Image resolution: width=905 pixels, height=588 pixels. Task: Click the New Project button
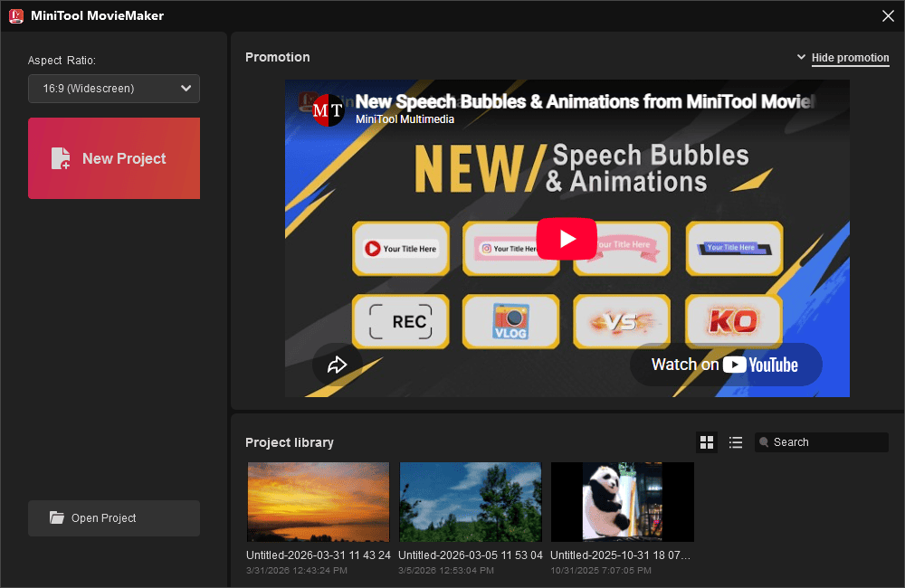point(114,158)
